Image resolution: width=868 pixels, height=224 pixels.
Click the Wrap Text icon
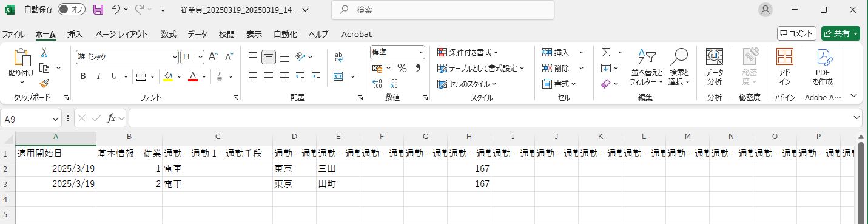click(x=339, y=56)
